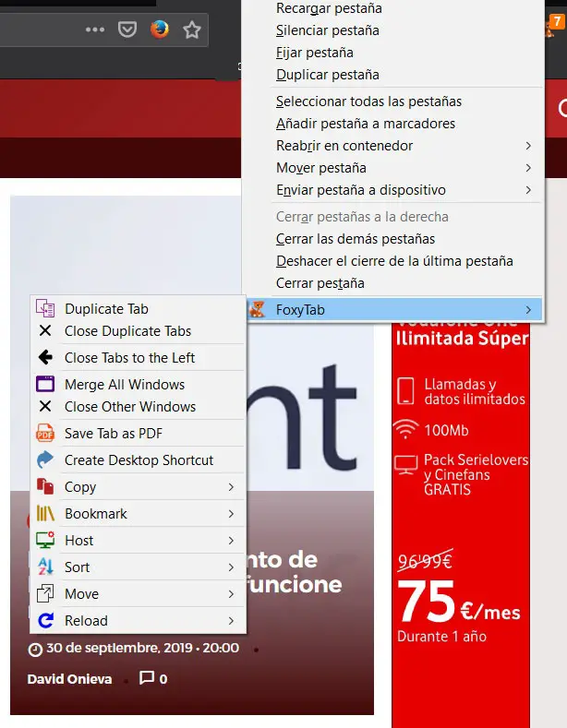The image size is (567, 728).
Task: Expand the Sort submenu arrow
Action: pos(231,567)
